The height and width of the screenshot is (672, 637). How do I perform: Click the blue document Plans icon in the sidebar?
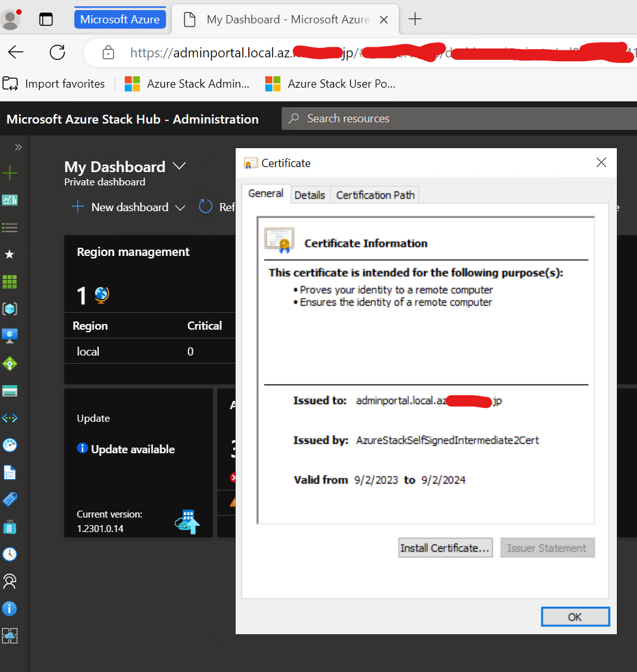(x=10, y=472)
